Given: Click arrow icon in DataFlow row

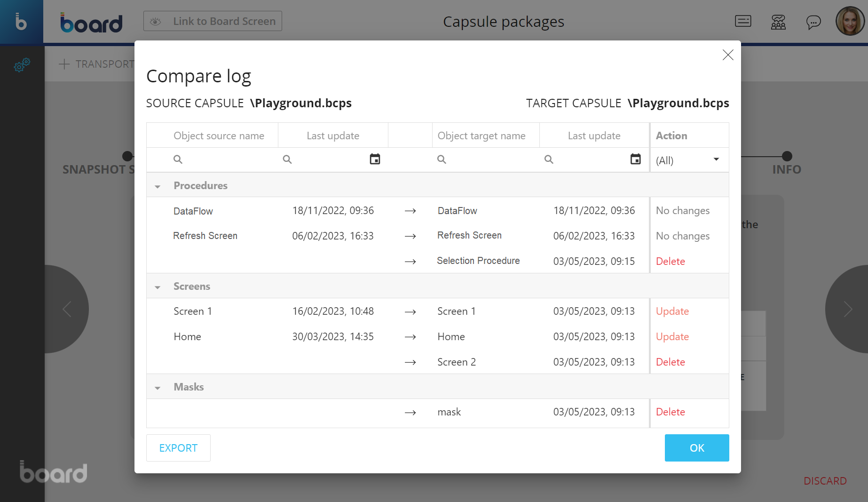Looking at the screenshot, I should click(x=410, y=211).
